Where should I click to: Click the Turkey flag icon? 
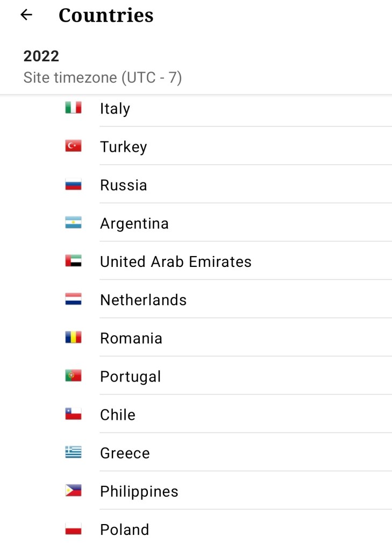(73, 146)
